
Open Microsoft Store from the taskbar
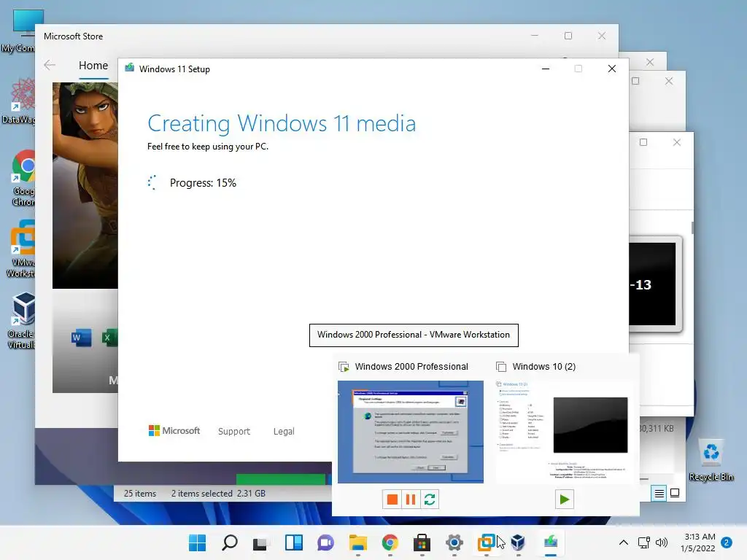422,542
